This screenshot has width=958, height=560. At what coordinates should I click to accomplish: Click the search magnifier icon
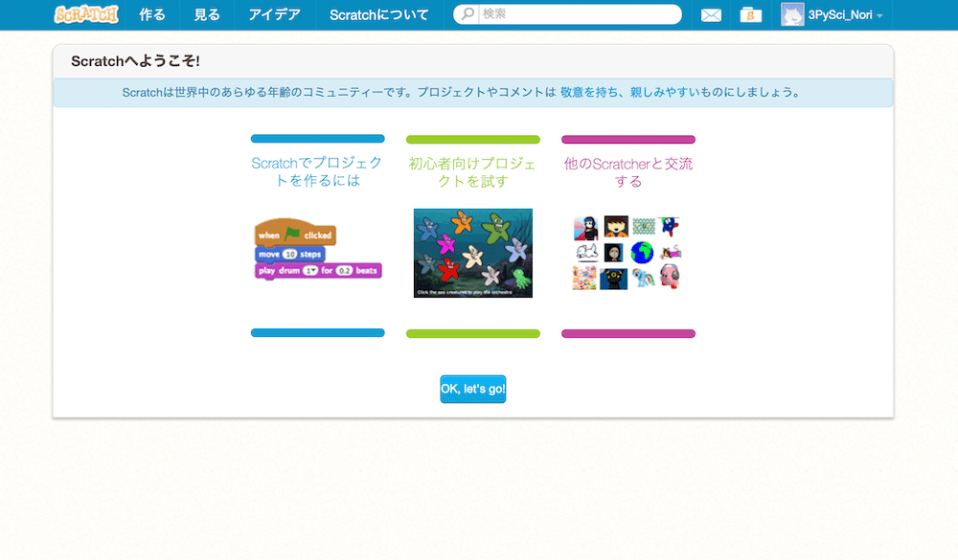[x=468, y=14]
